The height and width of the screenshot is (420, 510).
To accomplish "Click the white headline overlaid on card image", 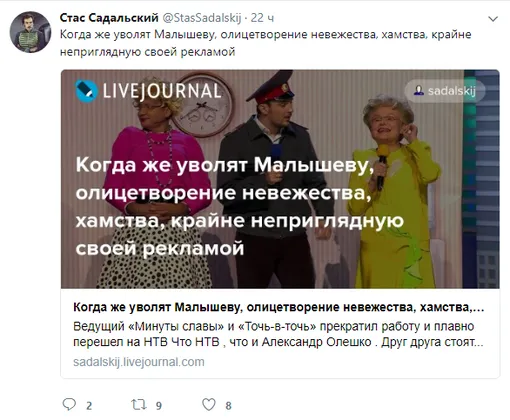I will (x=240, y=206).
